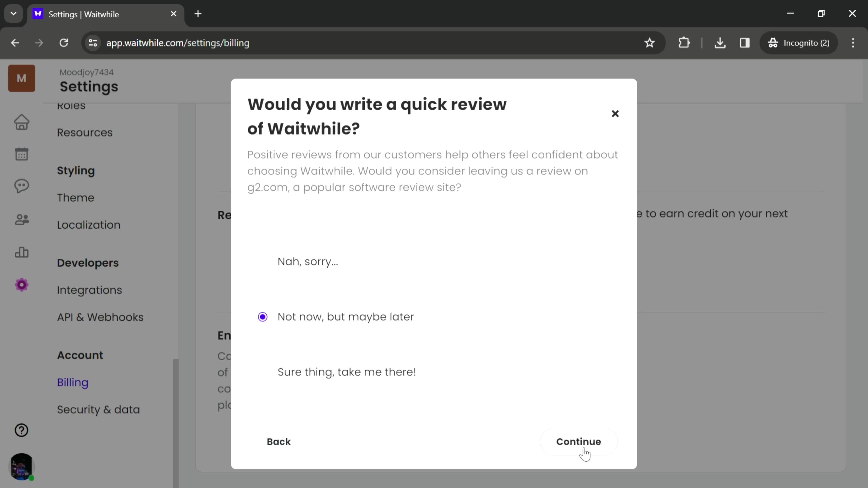Image resolution: width=868 pixels, height=488 pixels.
Task: Close the review request dialog
Action: pyautogui.click(x=615, y=114)
